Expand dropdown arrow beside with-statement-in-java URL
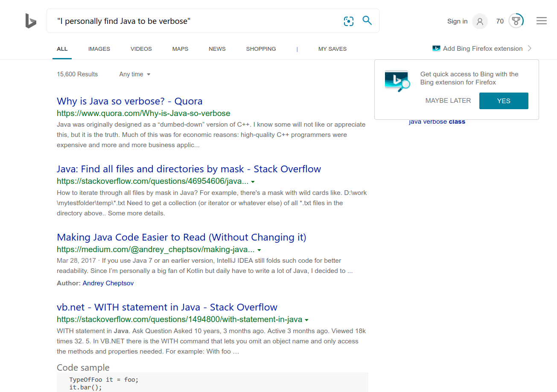 point(307,320)
